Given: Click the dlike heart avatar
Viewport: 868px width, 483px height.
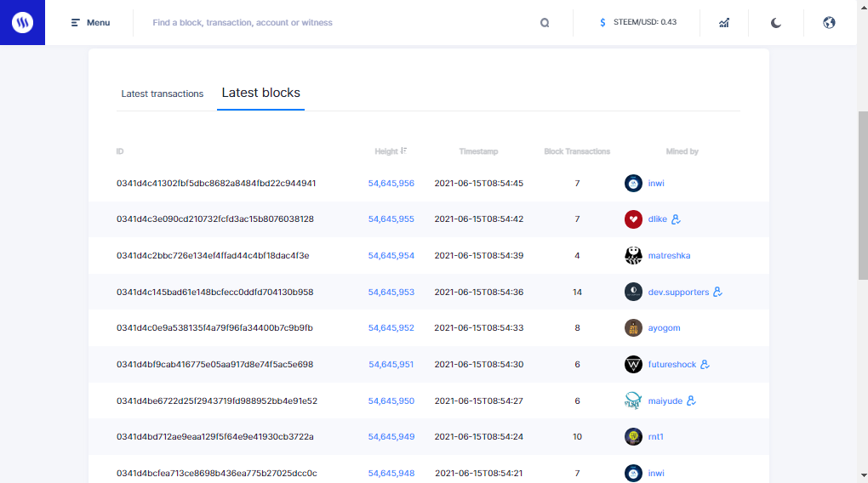Looking at the screenshot, I should [x=633, y=219].
